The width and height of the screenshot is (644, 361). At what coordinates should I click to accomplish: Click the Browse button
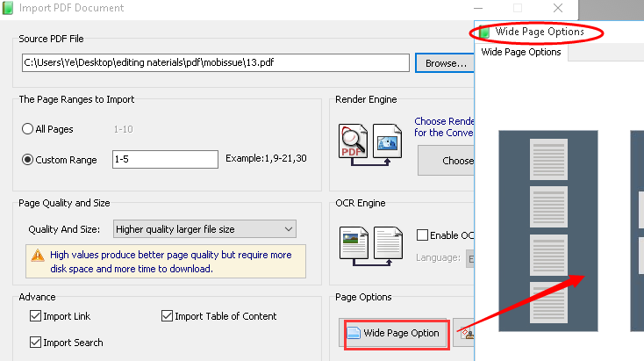click(x=445, y=63)
